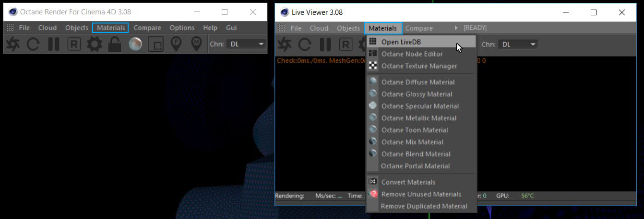Minimize the Octane Render For Cinema 4D window
644x219 pixels.
[x=197, y=12]
